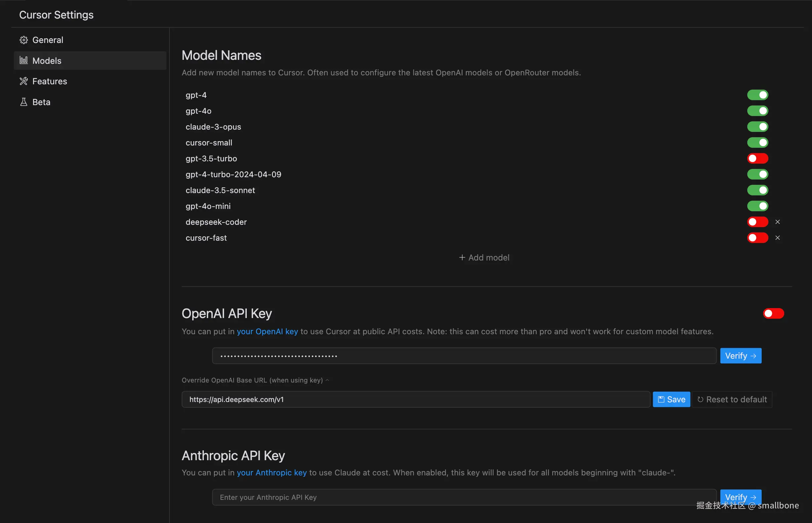
Task: Go to the Features settings tab
Action: [x=90, y=81]
